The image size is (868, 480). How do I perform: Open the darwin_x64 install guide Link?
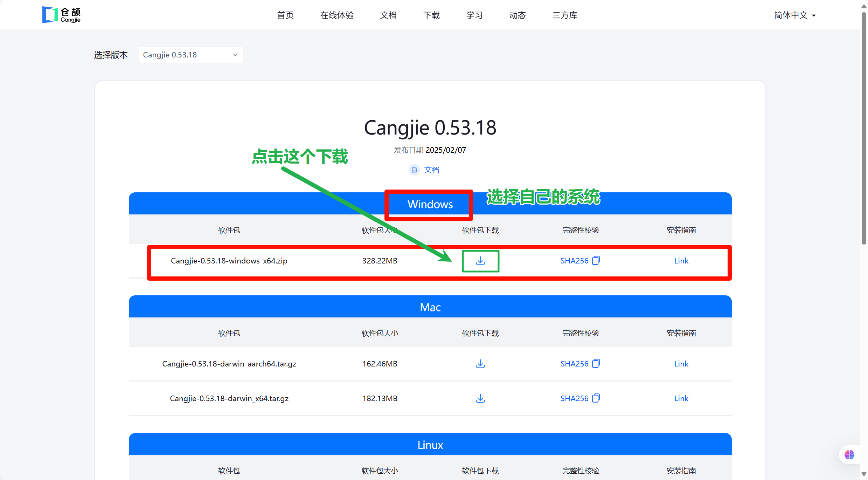tap(681, 398)
